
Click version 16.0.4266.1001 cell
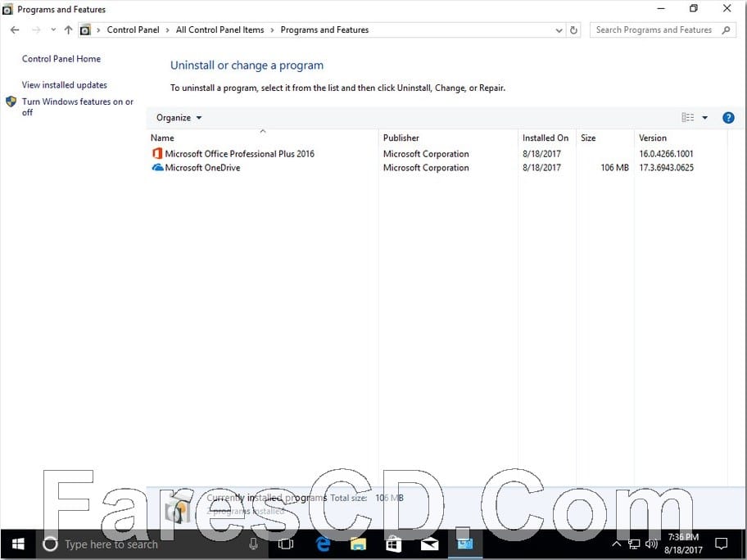click(666, 154)
